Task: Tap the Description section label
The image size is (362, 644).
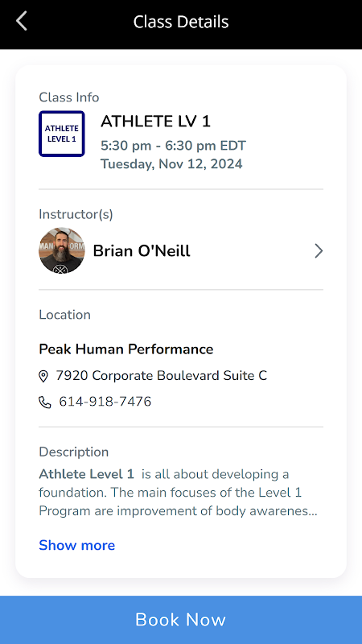Action: [74, 452]
